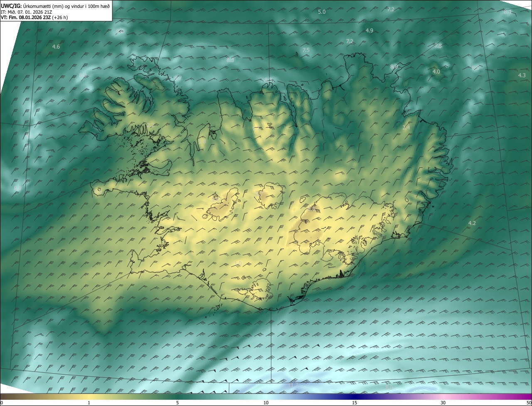532x406 pixels.
Task: Click the 1 tick on the color scale
Action: [89, 403]
